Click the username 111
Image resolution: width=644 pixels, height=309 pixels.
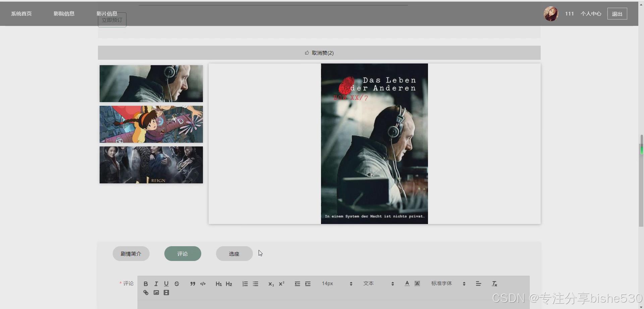coord(570,14)
